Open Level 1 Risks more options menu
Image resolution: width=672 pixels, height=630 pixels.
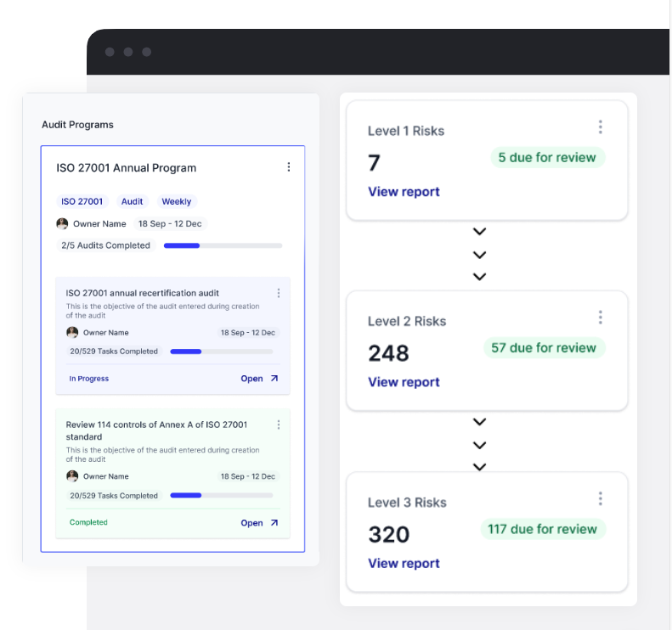[600, 127]
